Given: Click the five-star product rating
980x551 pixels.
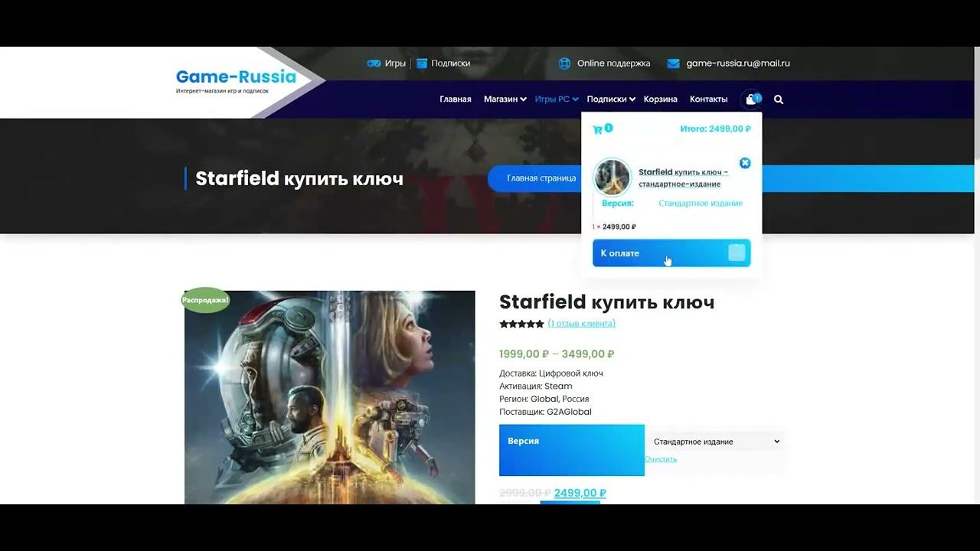Looking at the screenshot, I should click(x=521, y=324).
